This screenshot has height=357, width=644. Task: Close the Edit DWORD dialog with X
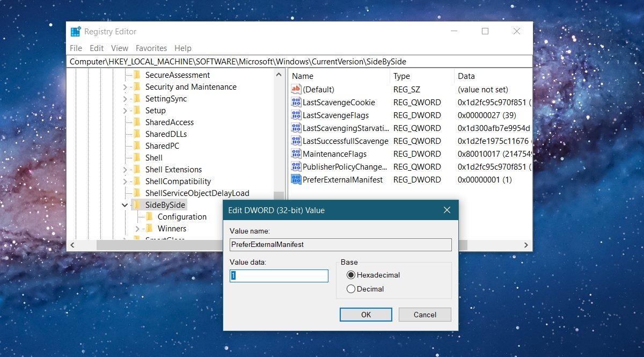pos(447,210)
